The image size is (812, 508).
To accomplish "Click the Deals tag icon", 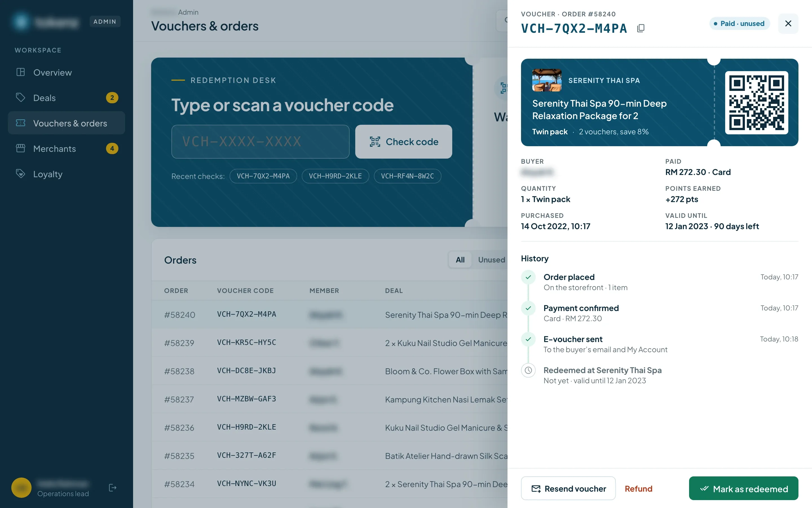I will (x=21, y=98).
